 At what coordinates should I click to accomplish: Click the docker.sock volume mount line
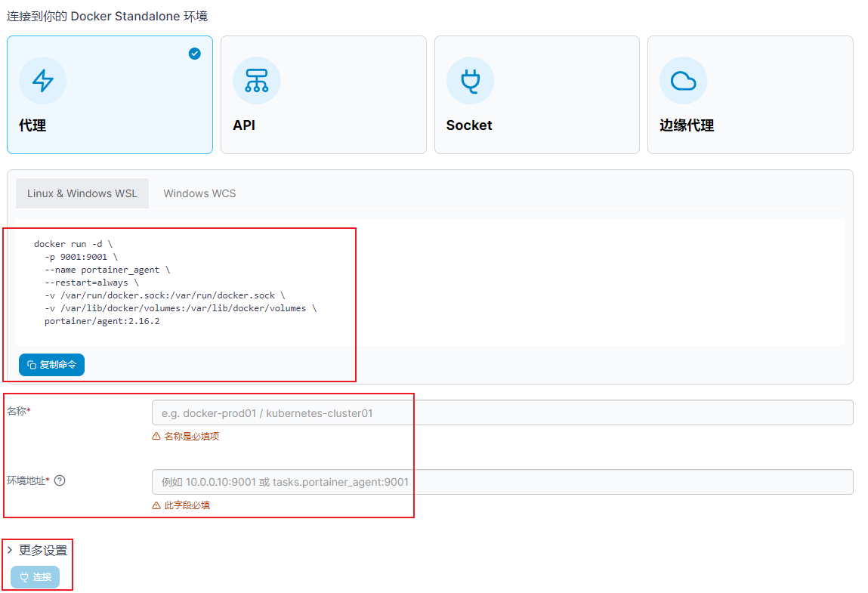pos(165,295)
